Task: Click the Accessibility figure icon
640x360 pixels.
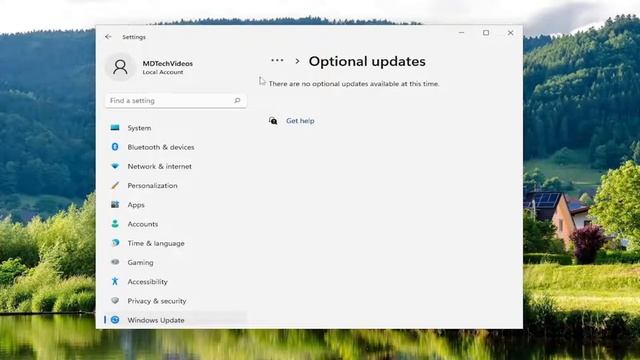Action: 115,281
